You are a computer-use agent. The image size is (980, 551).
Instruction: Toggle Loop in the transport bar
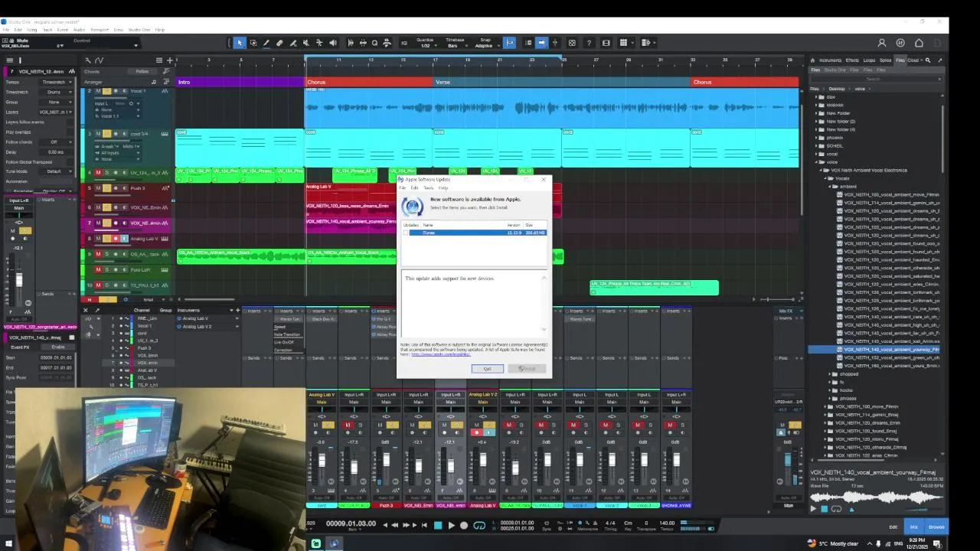(x=479, y=525)
